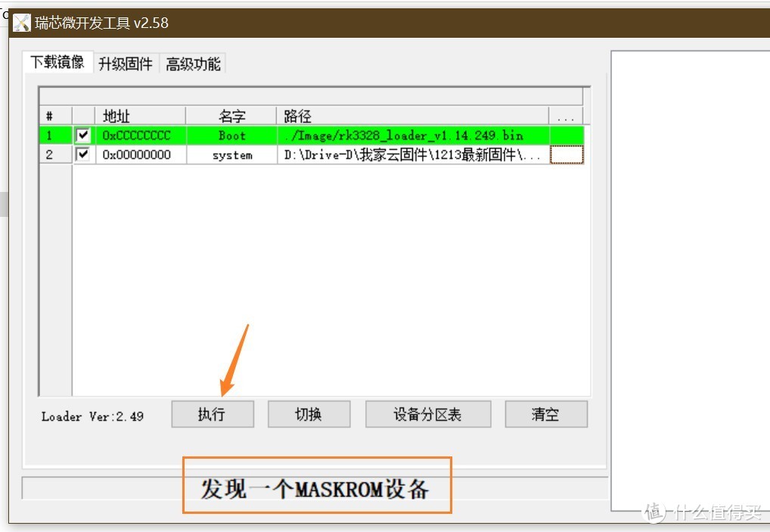770x532 pixels.
Task: Switch to the 下载镜像 tab
Action: 57,62
